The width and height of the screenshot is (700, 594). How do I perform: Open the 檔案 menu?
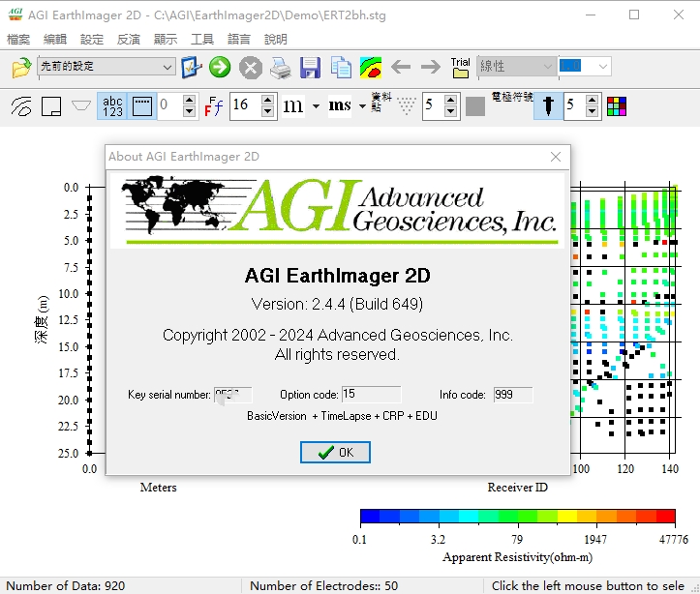(18, 40)
